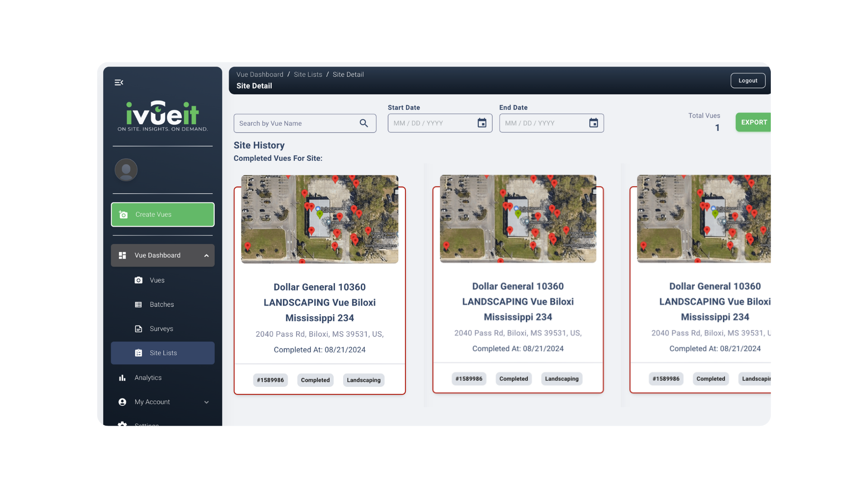Focus the Search by Vue Name field

point(296,123)
